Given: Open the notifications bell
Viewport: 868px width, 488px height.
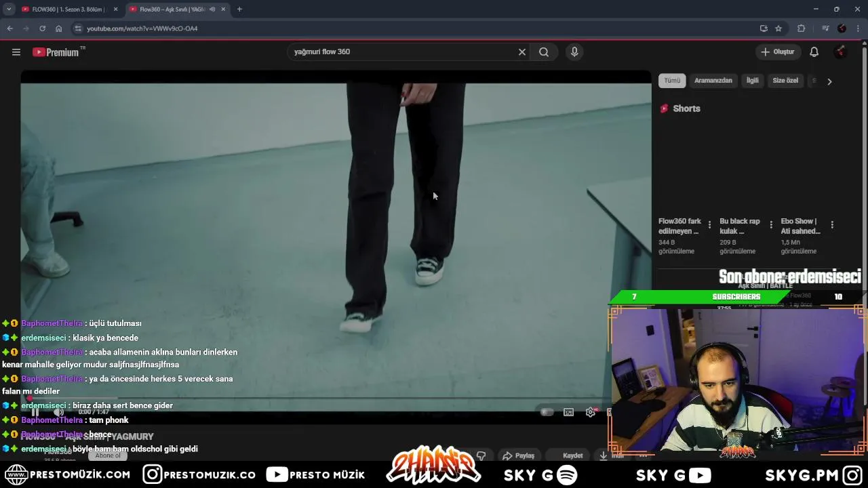Looking at the screenshot, I should click(814, 52).
